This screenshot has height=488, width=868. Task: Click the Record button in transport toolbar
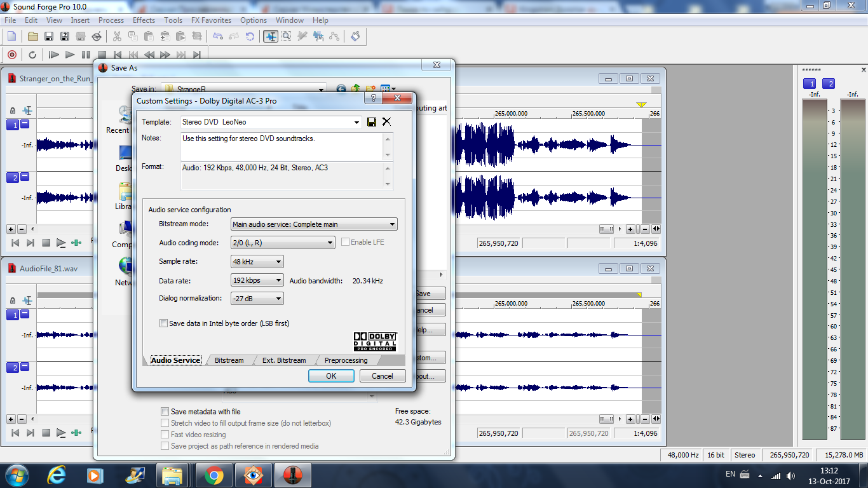(12, 55)
